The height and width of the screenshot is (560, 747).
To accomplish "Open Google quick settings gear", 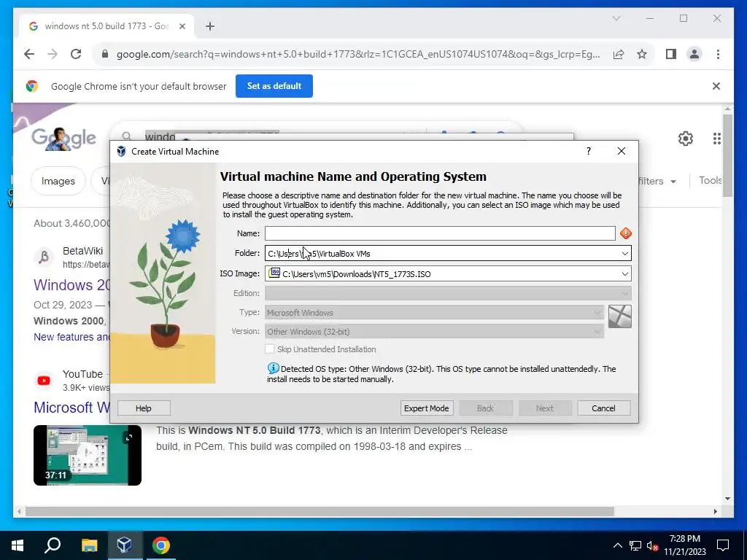I will (x=686, y=139).
